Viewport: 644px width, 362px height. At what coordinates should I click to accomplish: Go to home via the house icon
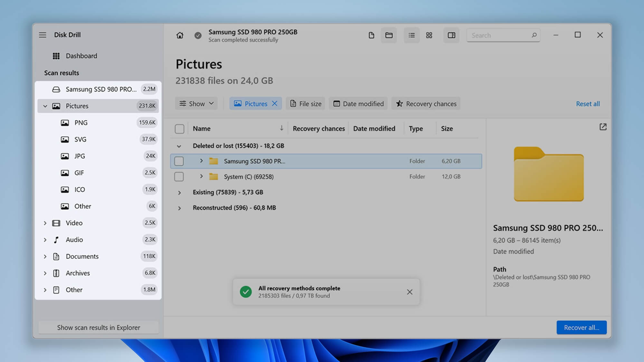coord(180,35)
